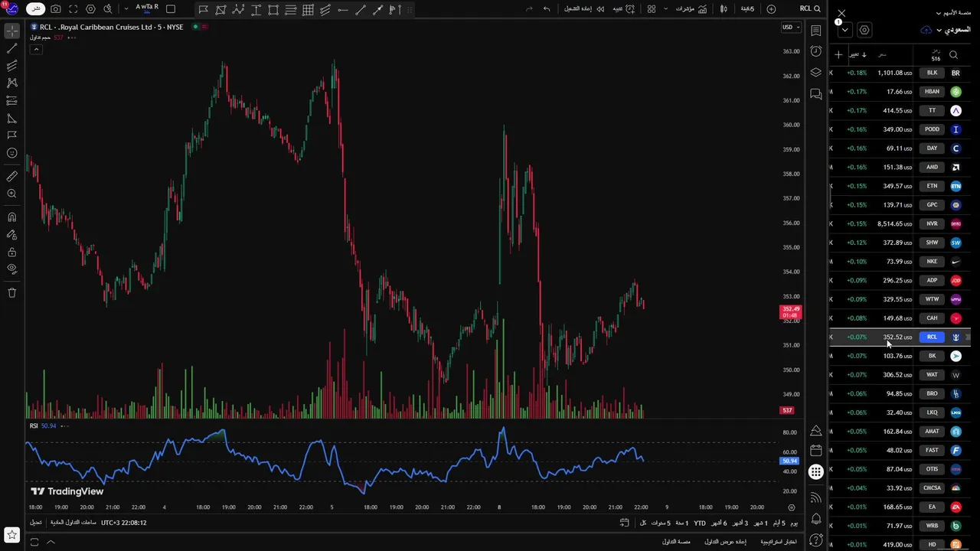Select the 6 أشهر range tab
This screenshot has height=551, width=980.
click(x=720, y=523)
